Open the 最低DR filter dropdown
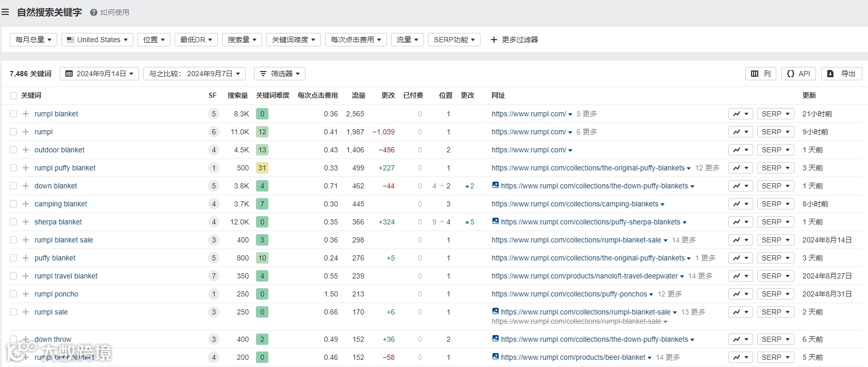The height and width of the screenshot is (367, 868). click(x=196, y=40)
